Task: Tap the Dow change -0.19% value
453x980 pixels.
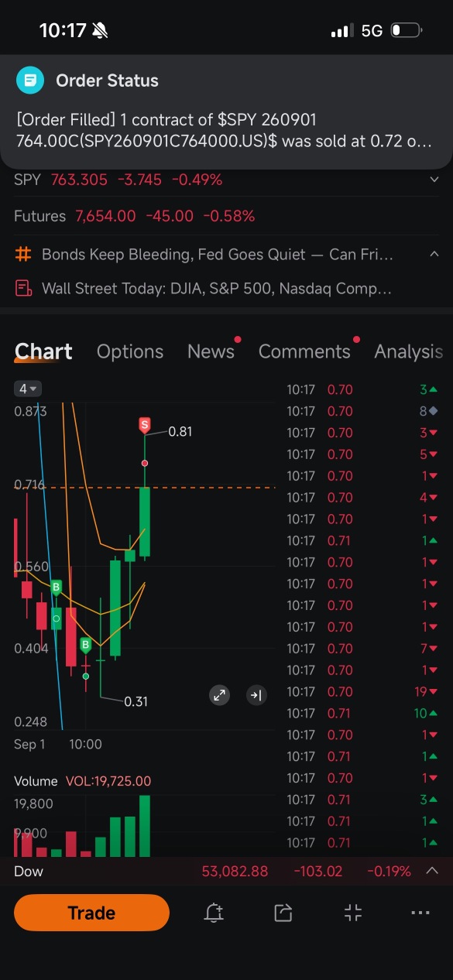Action: pyautogui.click(x=388, y=871)
